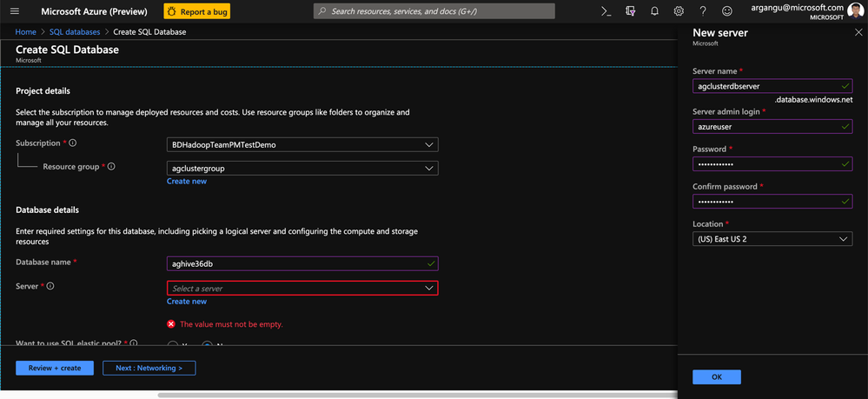Click the red error icon beside empty value message

point(171,324)
